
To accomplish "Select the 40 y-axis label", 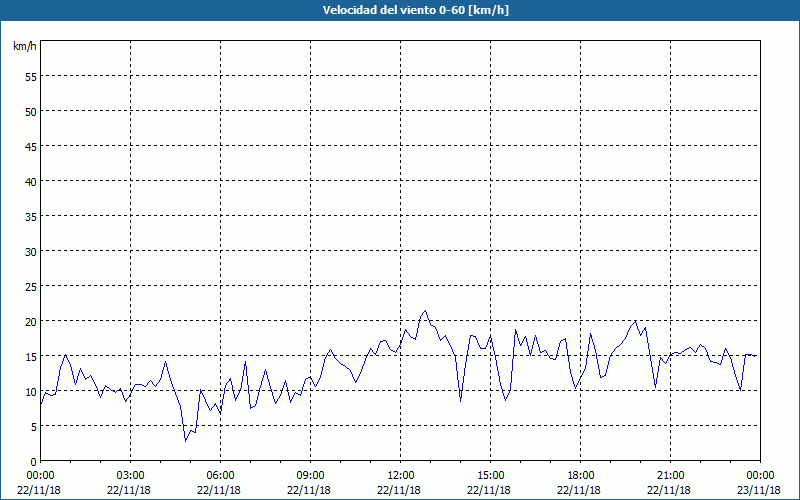I will (x=31, y=182).
